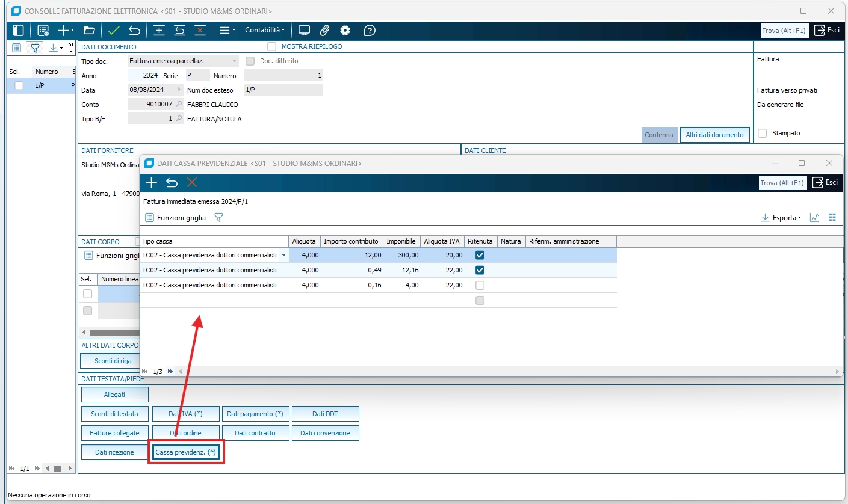
Task: Open the hamburger menu dropdown in main toolbar
Action: (226, 31)
